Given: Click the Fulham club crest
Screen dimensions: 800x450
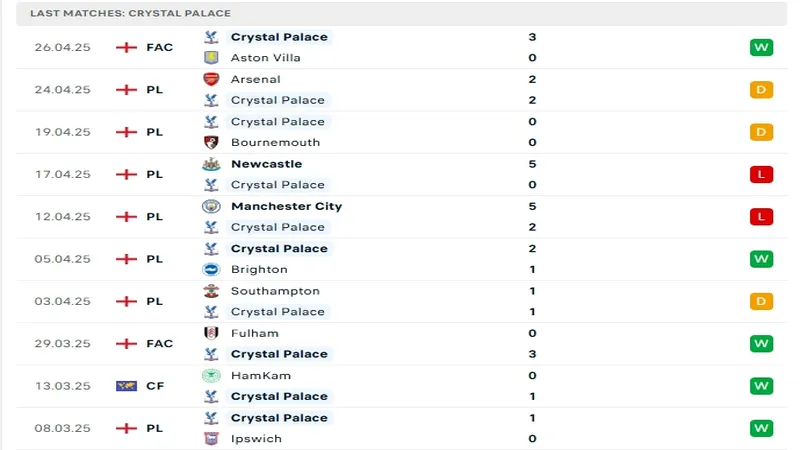Looking at the screenshot, I should pyautogui.click(x=211, y=333).
